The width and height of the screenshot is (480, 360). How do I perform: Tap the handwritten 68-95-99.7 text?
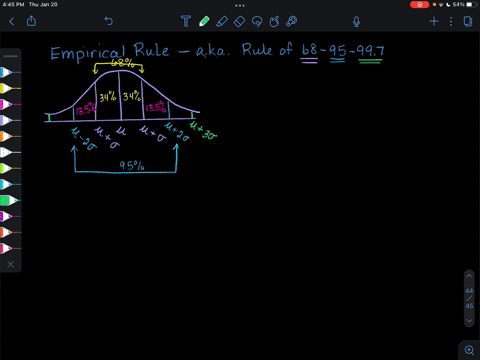pos(343,51)
